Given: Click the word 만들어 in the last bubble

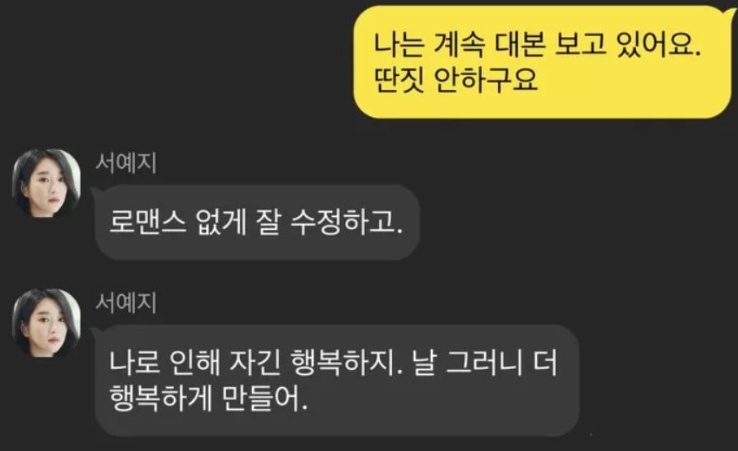Looking at the screenshot, I should tap(265, 399).
